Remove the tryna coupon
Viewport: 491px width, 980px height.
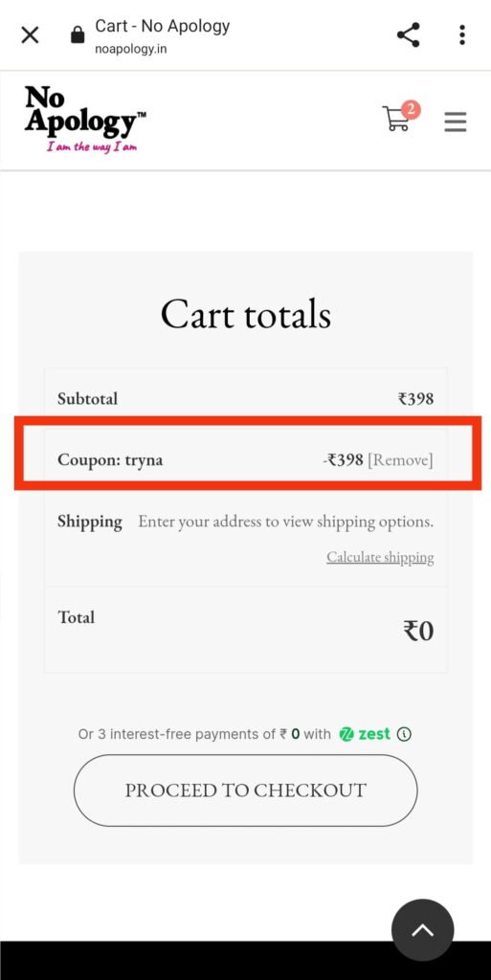[400, 460]
